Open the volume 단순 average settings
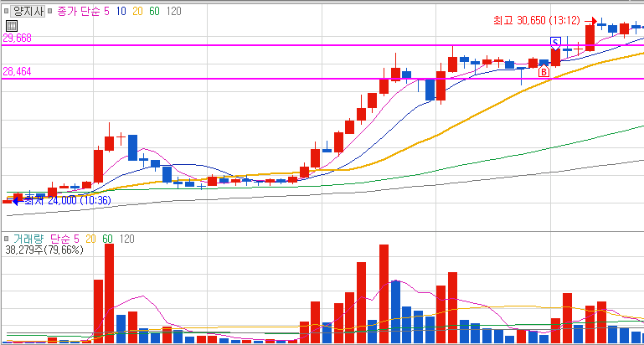 [x=62, y=239]
